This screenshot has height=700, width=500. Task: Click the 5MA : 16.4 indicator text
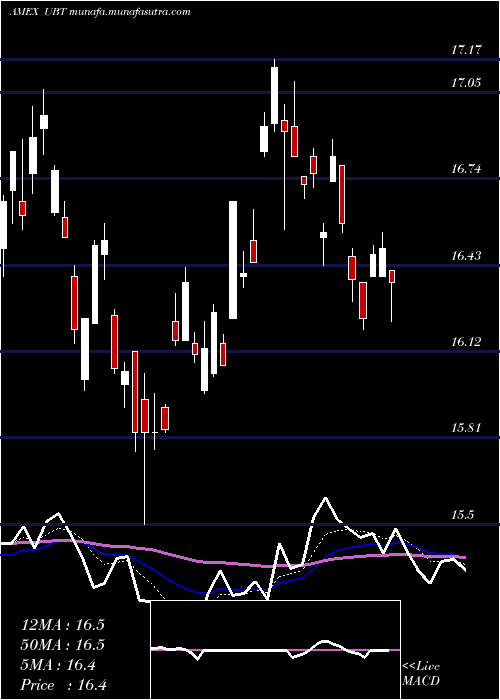[x=58, y=665]
